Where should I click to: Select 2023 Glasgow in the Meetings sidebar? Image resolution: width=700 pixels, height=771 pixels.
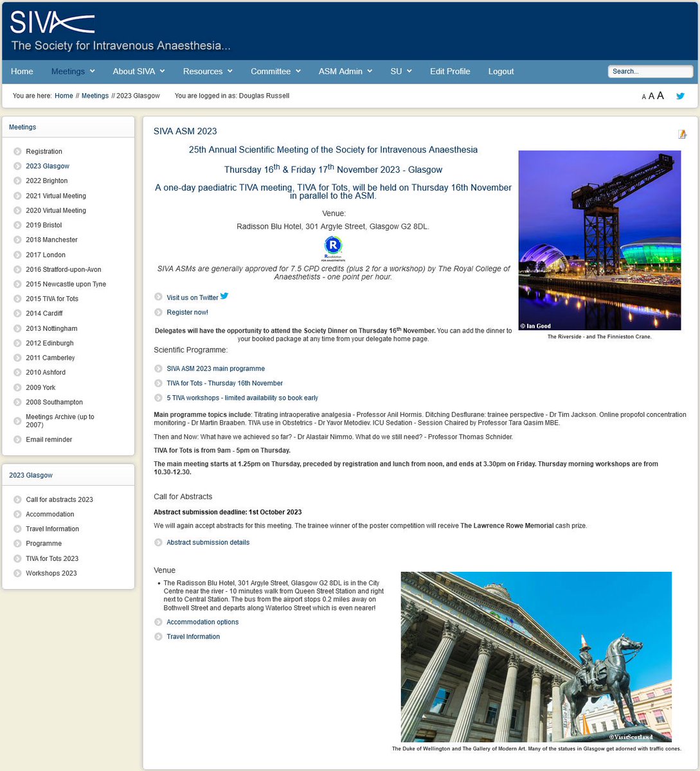[48, 166]
